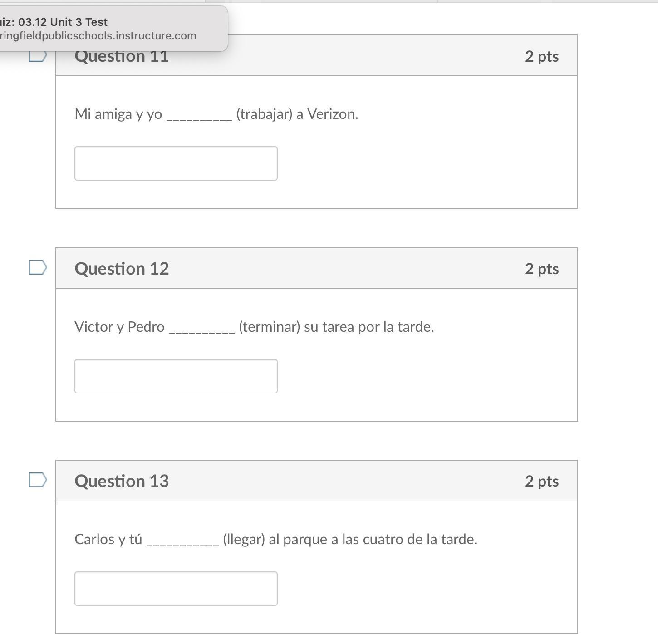The height and width of the screenshot is (644, 658).
Task: Click the '(llegar)' verb hint
Action: (244, 539)
